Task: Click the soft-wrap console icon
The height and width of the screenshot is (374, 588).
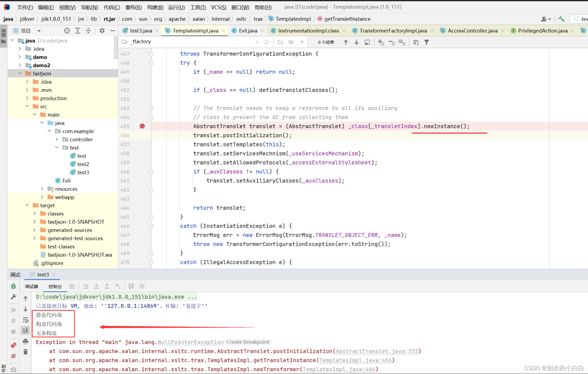Action: (x=26, y=320)
